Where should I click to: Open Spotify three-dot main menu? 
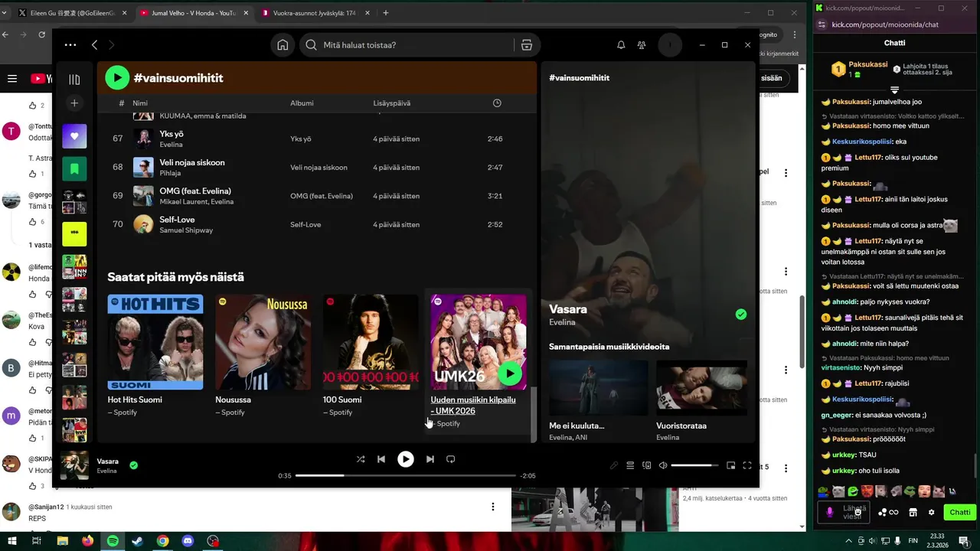click(70, 45)
